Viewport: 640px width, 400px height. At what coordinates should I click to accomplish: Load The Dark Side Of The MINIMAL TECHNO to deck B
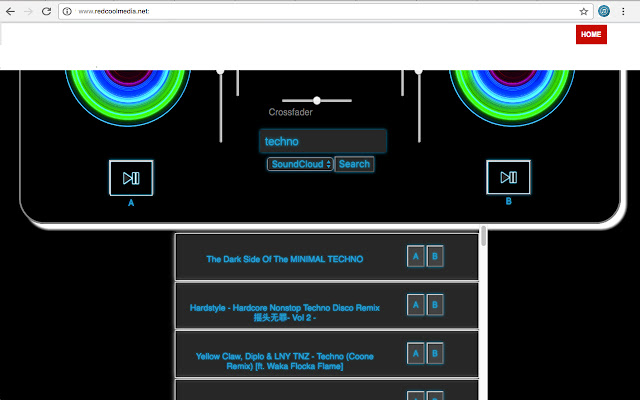[435, 256]
